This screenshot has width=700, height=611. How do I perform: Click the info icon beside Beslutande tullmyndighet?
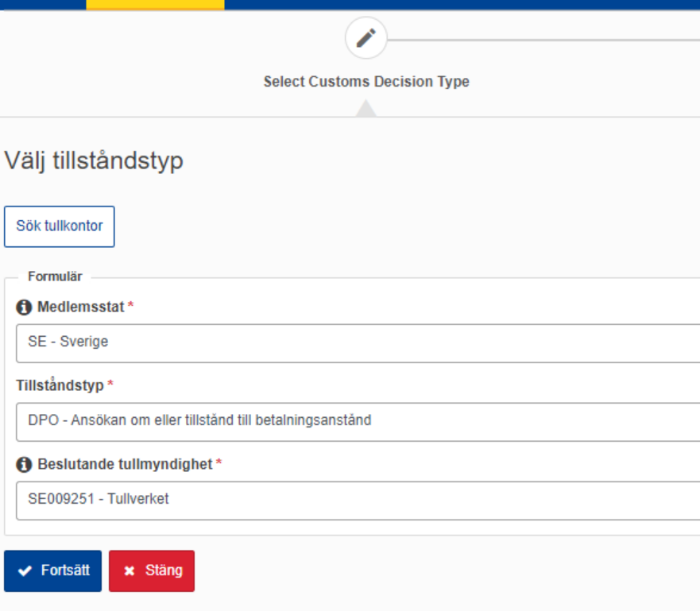[24, 465]
